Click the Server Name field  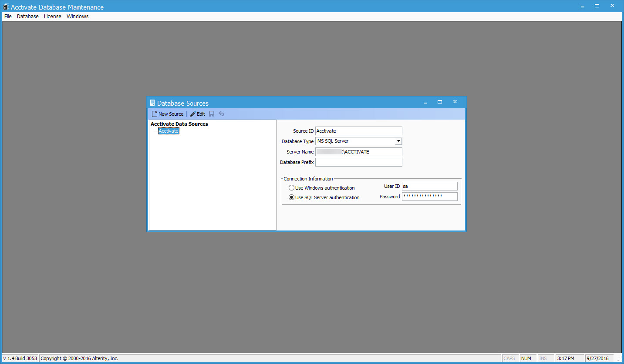click(x=358, y=152)
